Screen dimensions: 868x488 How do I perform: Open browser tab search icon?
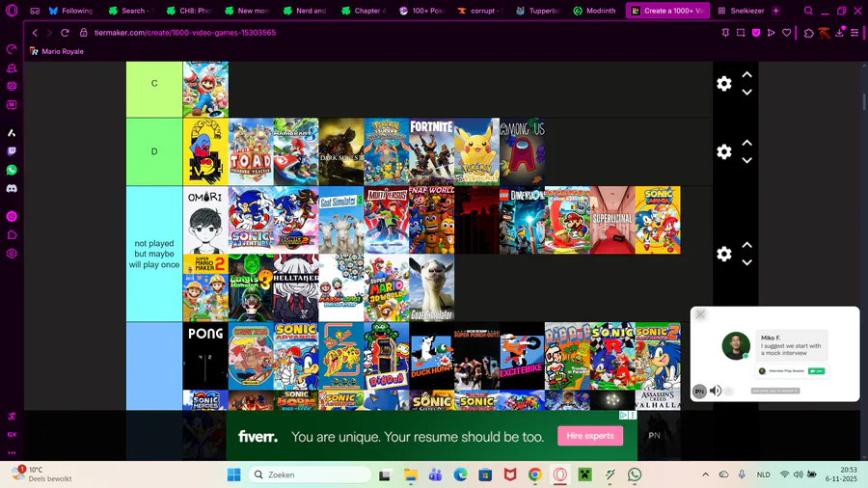click(x=808, y=11)
